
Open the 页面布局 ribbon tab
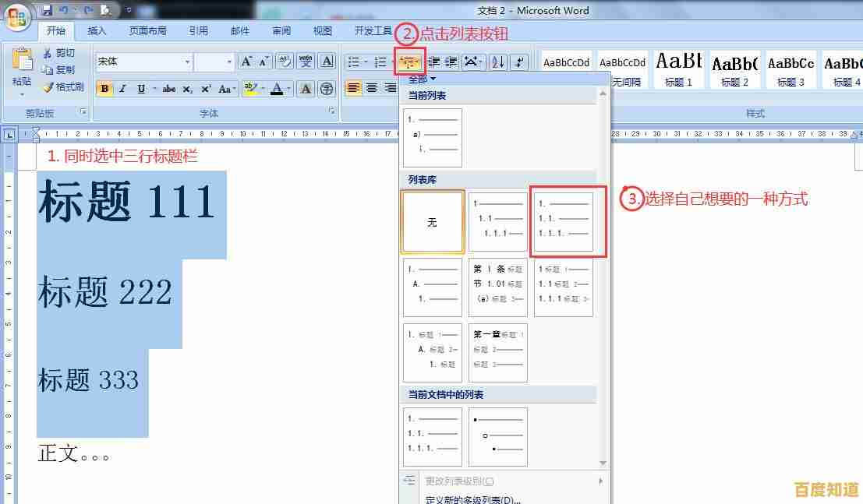[x=146, y=30]
